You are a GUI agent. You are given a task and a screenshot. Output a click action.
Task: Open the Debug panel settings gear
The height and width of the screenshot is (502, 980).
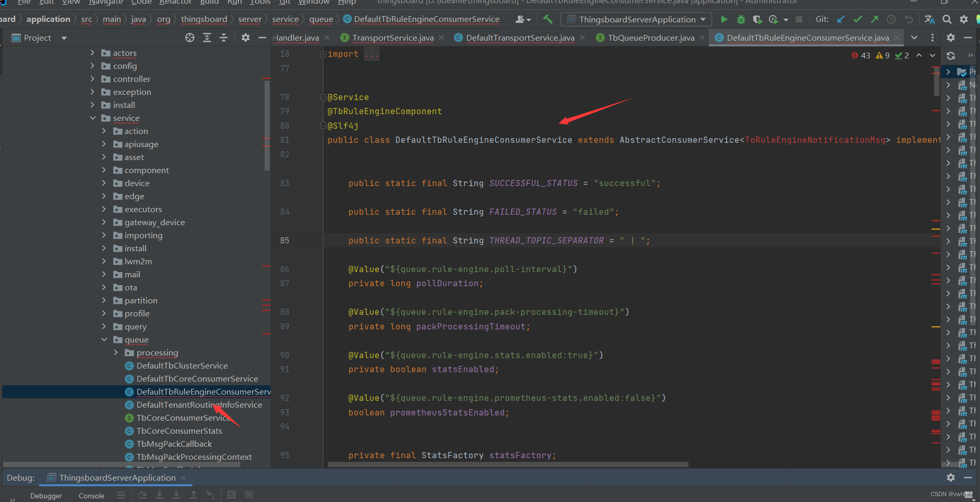coord(951,477)
